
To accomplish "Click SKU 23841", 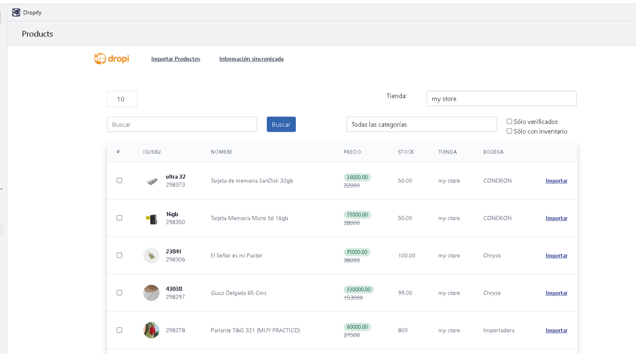I will pyautogui.click(x=174, y=251).
